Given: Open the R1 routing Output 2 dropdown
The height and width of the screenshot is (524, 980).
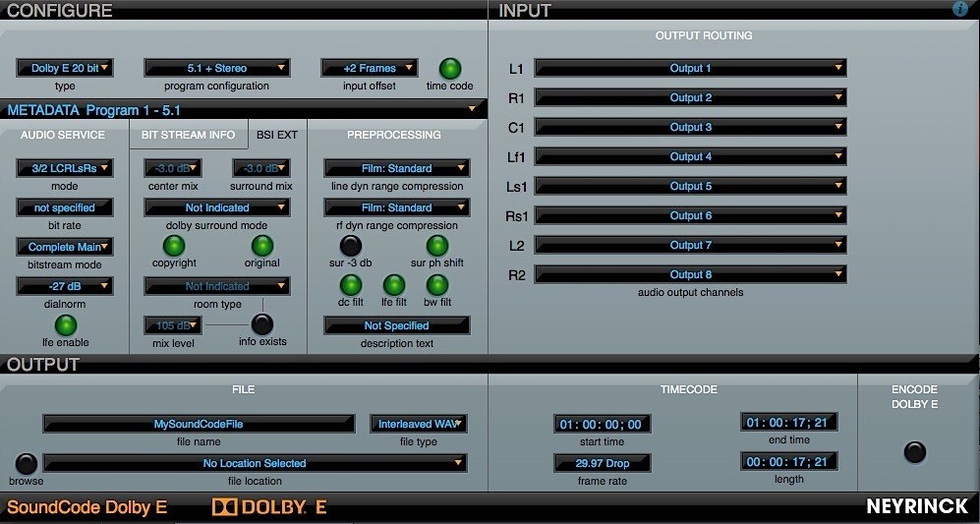Looking at the screenshot, I should click(x=691, y=97).
